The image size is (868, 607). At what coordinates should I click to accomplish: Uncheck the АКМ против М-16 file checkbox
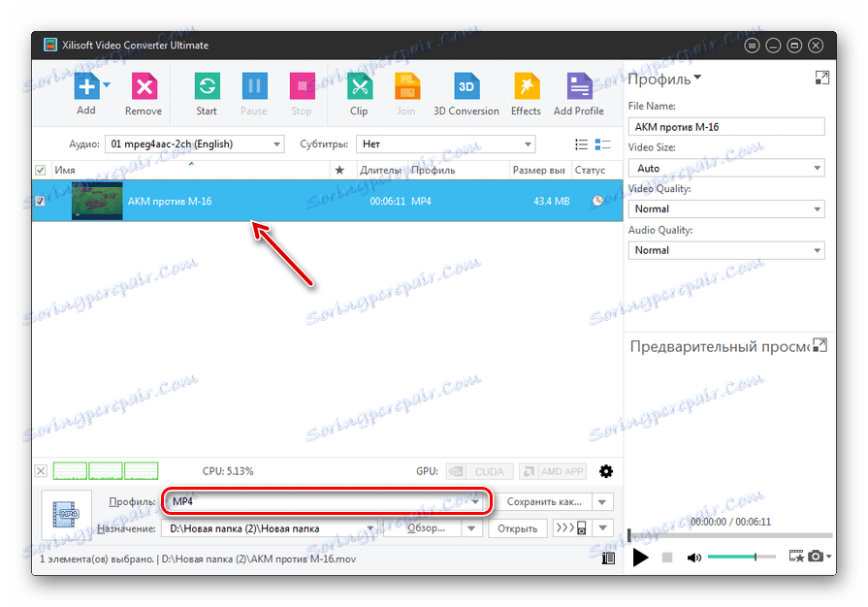pyautogui.click(x=41, y=201)
